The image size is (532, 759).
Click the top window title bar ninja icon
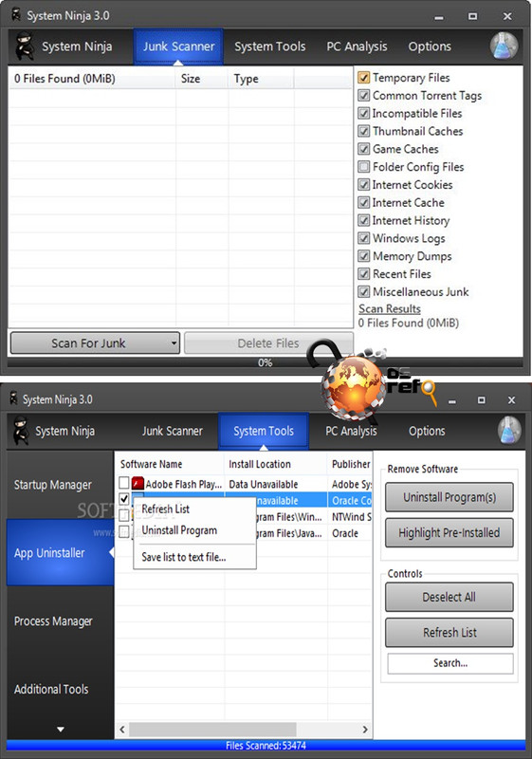point(16,15)
